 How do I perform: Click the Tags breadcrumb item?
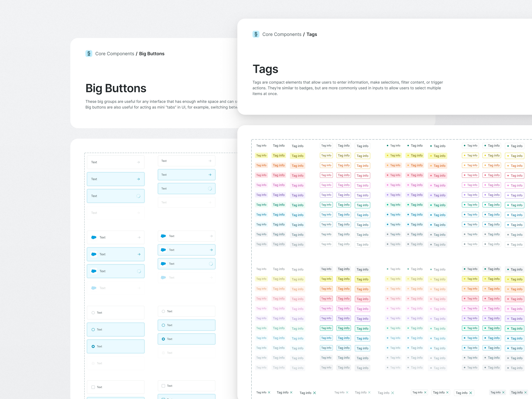(312, 34)
